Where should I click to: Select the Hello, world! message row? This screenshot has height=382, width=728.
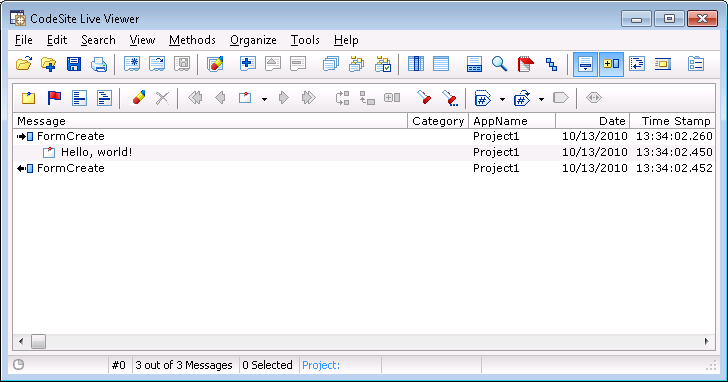[364, 152]
